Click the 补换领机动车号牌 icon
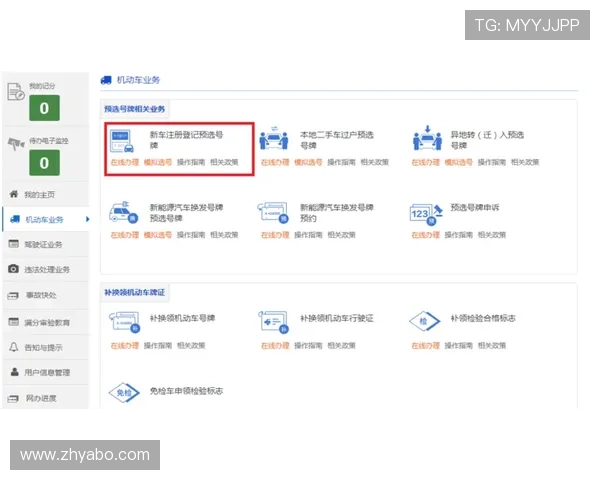Viewport: 600px width, 480px height. tap(124, 322)
